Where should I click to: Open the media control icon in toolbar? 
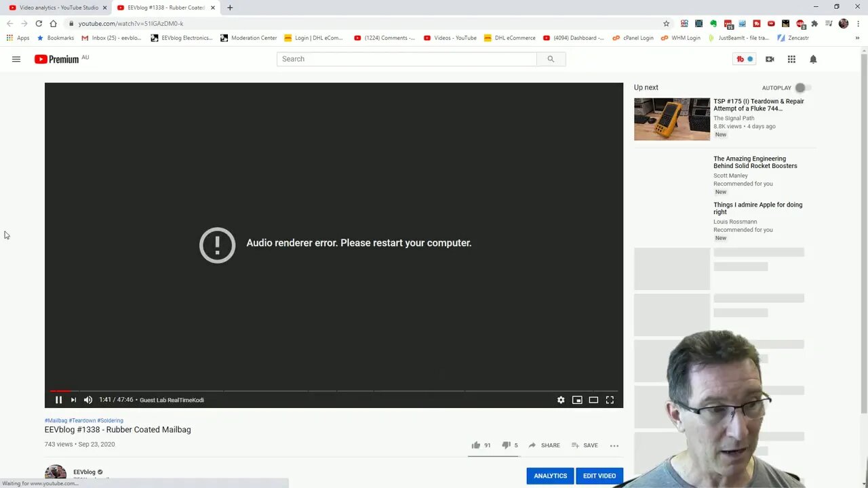[x=829, y=23]
